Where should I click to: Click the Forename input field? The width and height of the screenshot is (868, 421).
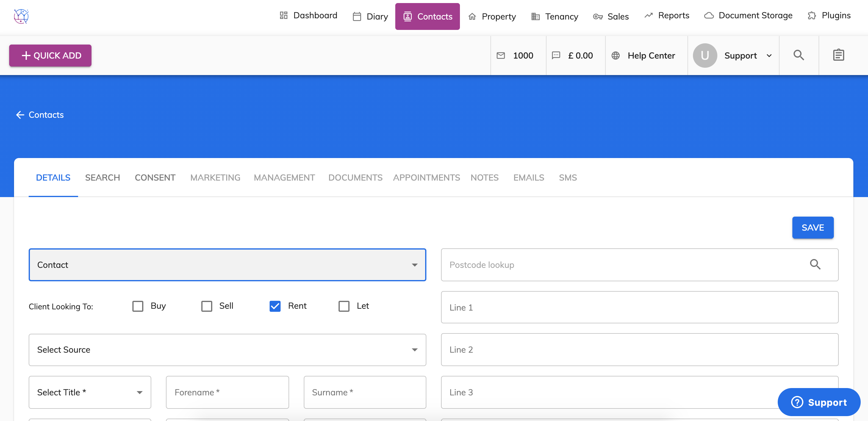[x=227, y=392]
